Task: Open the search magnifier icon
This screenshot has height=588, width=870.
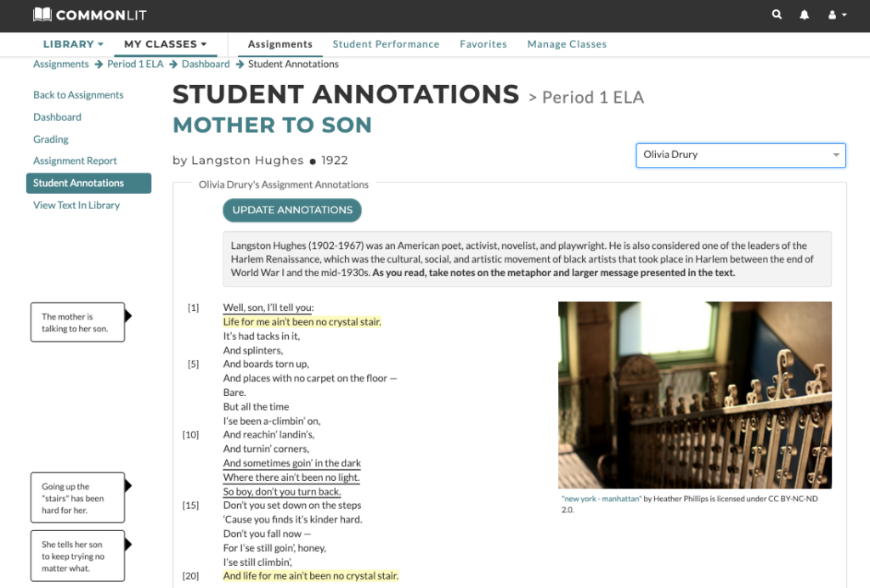Action: [x=777, y=15]
